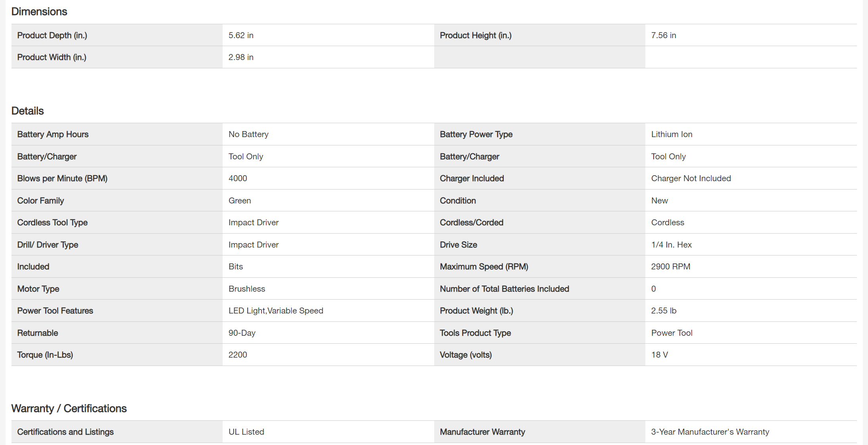Select the Returnable value 90-Day
The width and height of the screenshot is (868, 445).
point(242,333)
